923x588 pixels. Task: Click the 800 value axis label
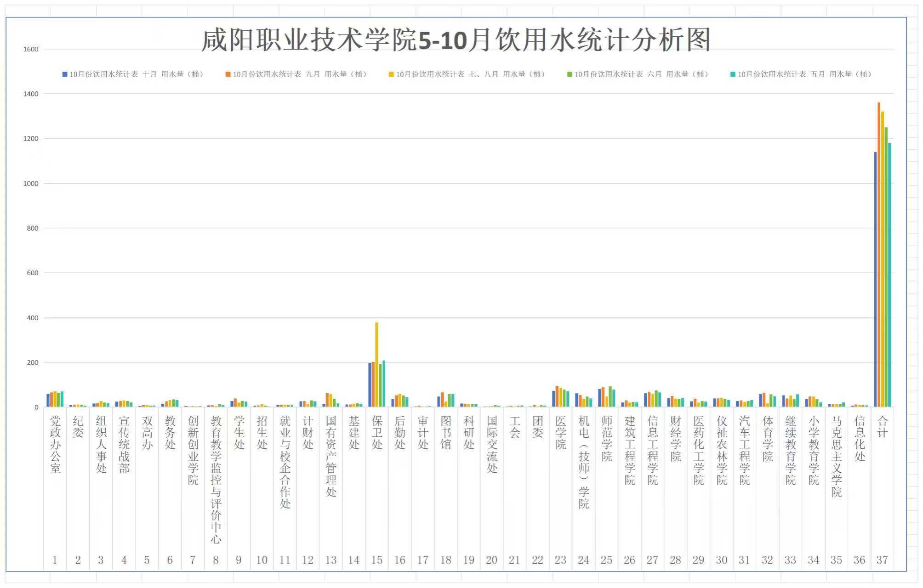point(33,228)
